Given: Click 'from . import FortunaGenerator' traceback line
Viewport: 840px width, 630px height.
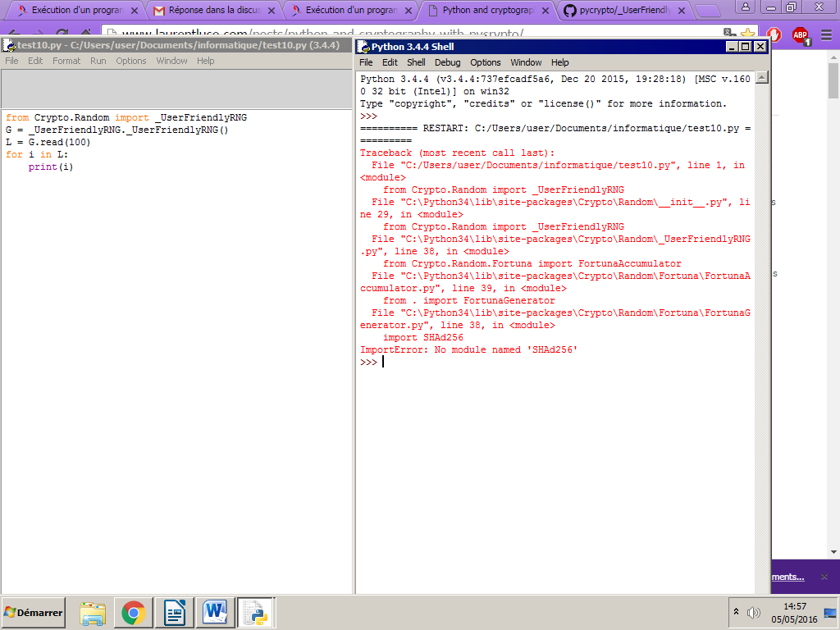Looking at the screenshot, I should click(468, 300).
